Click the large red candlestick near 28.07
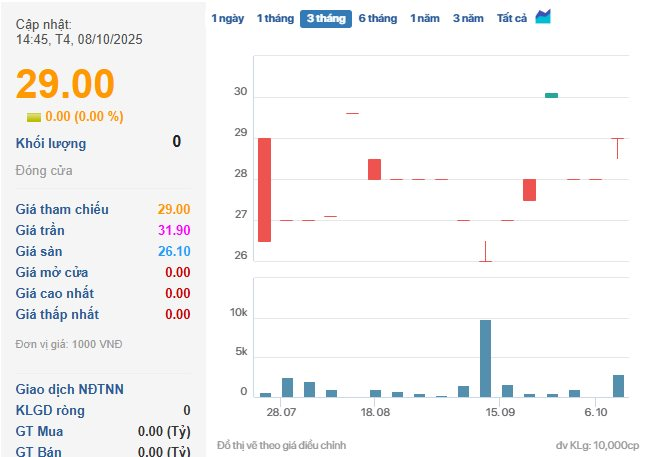 (264, 189)
